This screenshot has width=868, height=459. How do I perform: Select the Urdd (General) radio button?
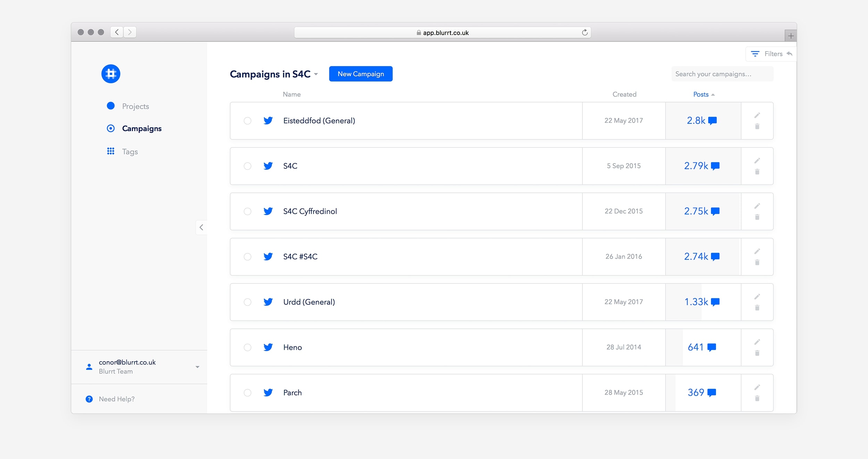coord(248,302)
